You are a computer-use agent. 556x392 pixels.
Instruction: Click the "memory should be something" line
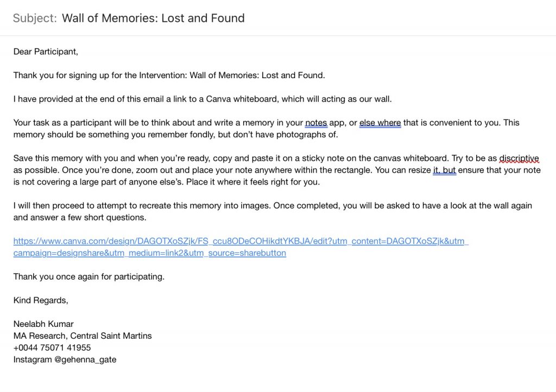pyautogui.click(x=175, y=135)
